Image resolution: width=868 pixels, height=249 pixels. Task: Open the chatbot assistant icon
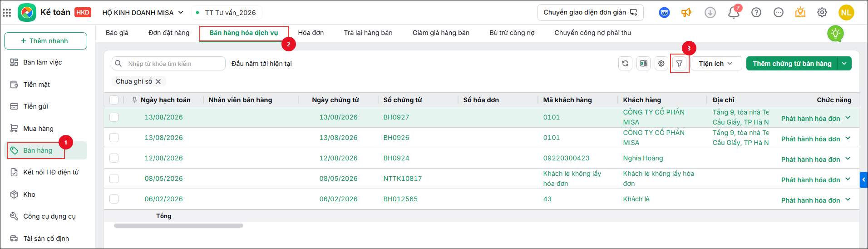tap(664, 13)
